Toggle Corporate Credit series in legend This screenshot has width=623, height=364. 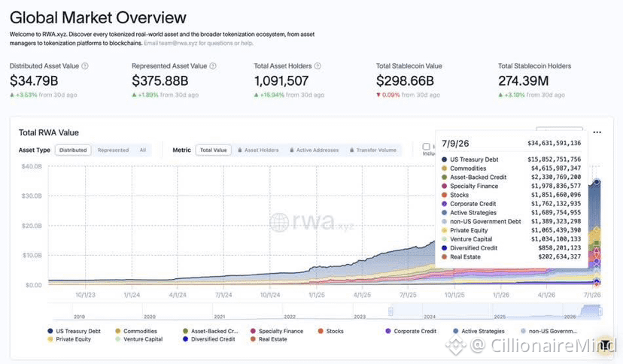(411, 331)
